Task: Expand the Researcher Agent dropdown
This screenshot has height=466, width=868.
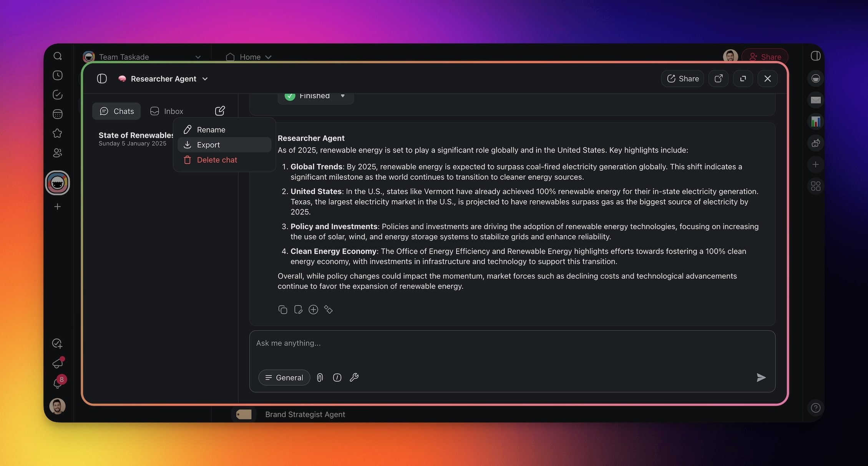Action: point(205,79)
